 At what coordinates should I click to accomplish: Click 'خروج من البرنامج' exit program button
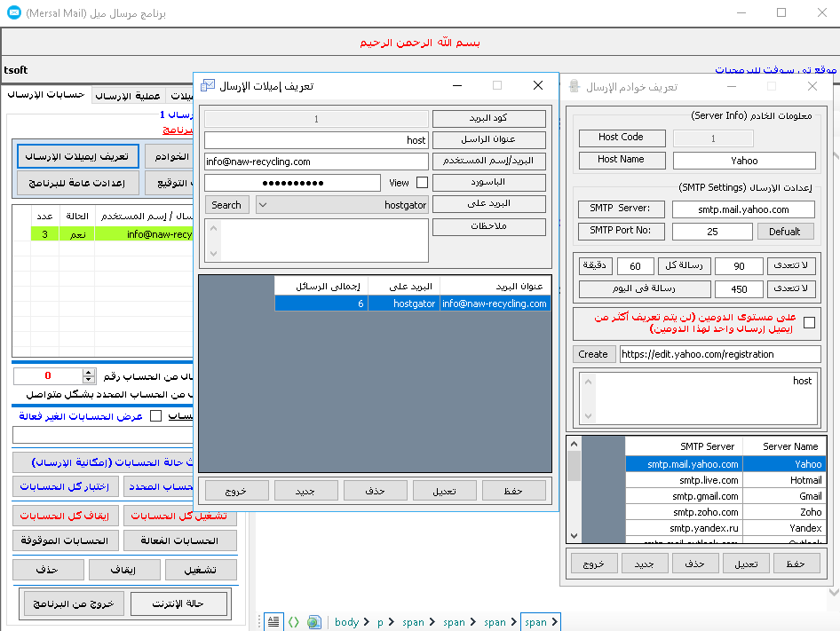click(74, 603)
